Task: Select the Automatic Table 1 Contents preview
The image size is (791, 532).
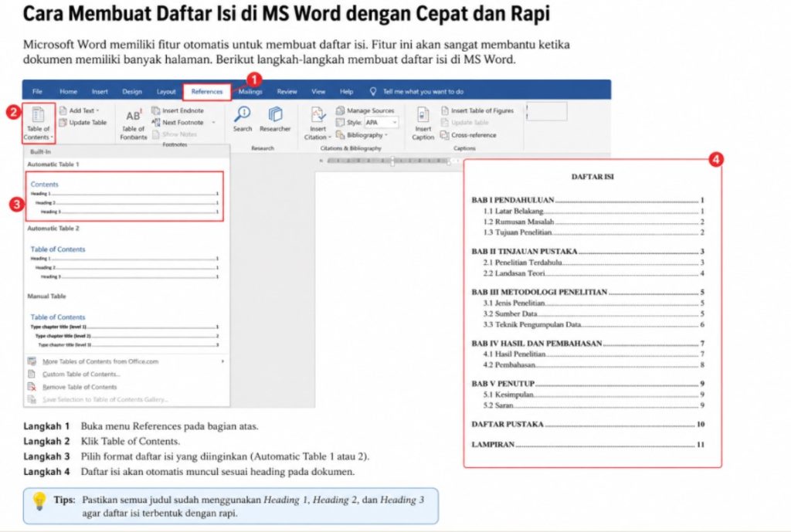Action: click(124, 196)
